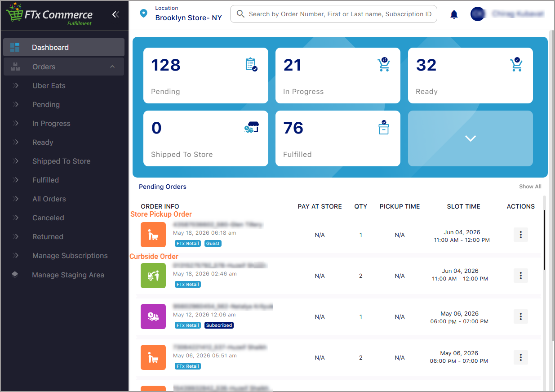555x392 pixels.
Task: Click the Manage Staging Area layers icon
Action: pos(15,274)
